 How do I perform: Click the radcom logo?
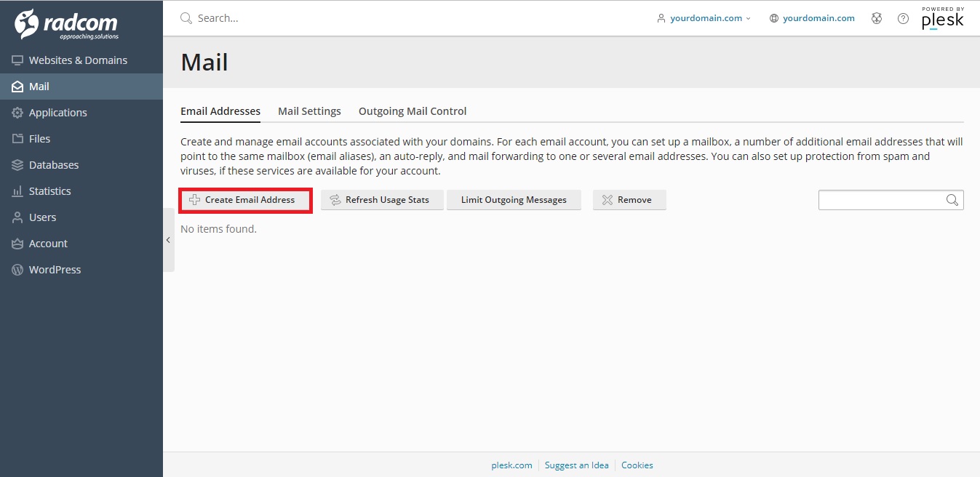(x=67, y=25)
